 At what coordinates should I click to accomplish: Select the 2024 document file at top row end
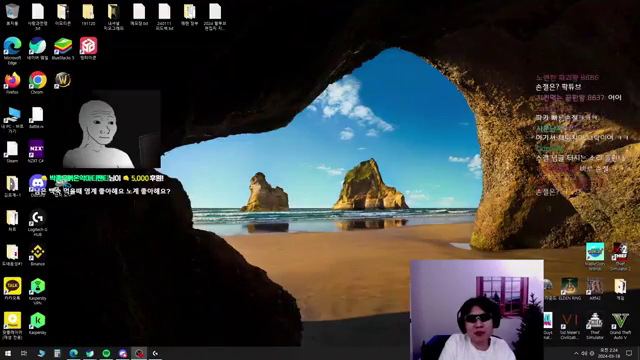pyautogui.click(x=215, y=17)
